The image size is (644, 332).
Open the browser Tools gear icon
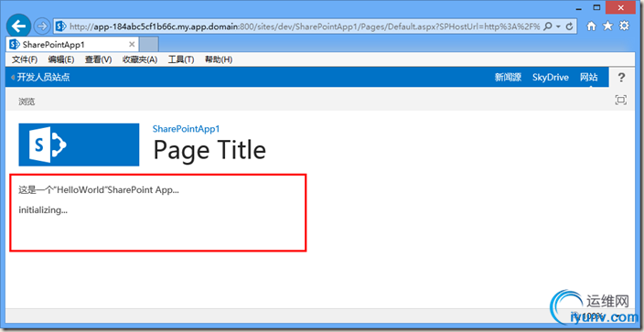(x=624, y=26)
